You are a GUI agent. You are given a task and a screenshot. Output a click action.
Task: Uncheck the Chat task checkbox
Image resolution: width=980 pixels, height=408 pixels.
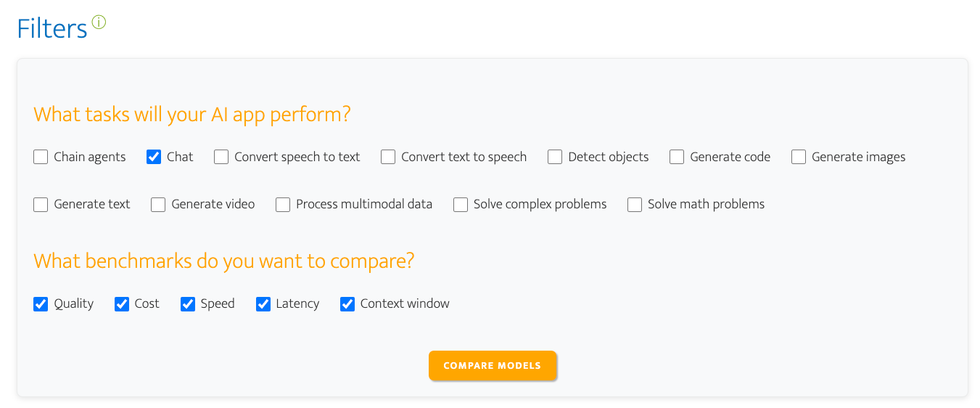point(154,157)
